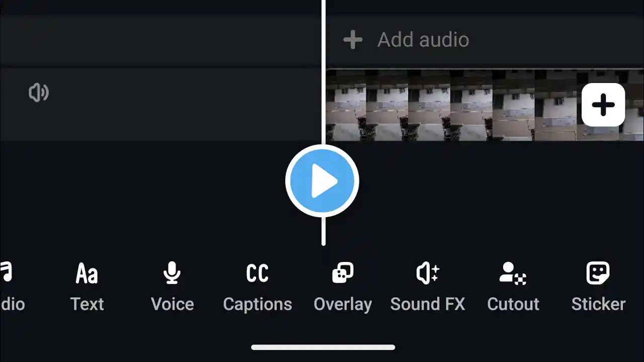Image resolution: width=644 pixels, height=362 pixels.
Task: Mute the clip with speaker icon
Action: [39, 93]
